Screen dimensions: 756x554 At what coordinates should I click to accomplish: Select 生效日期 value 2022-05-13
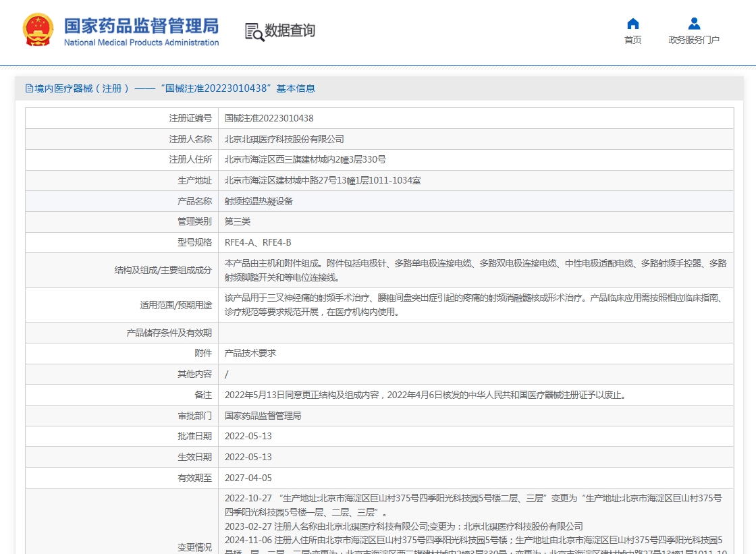[x=248, y=457]
